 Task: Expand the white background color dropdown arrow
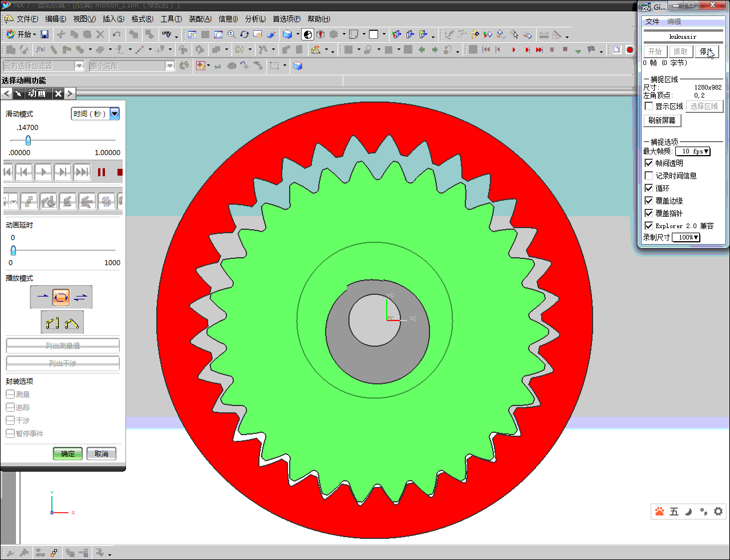pos(384,34)
